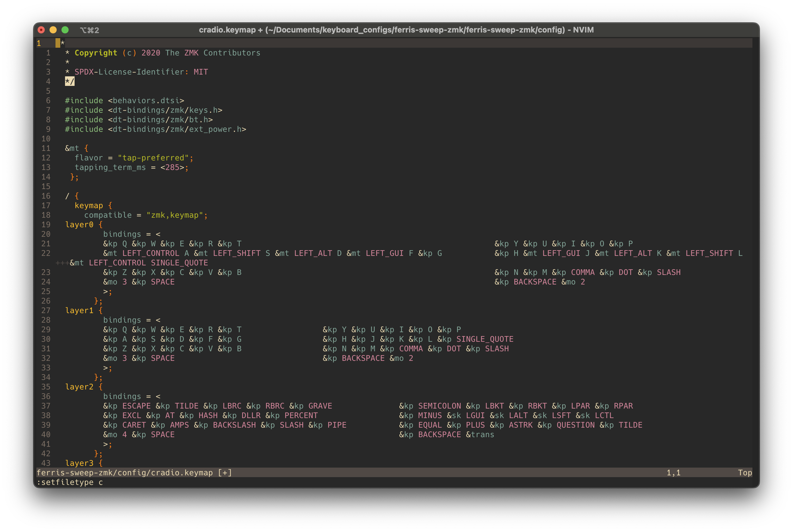Place cursor on the Copyright comment line
This screenshot has width=793, height=532.
167,53
